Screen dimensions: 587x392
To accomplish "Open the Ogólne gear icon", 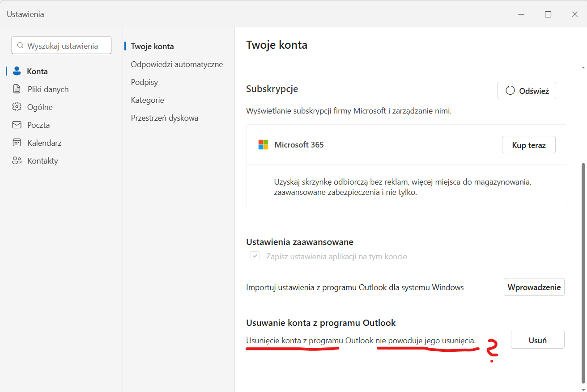I will 17,107.
